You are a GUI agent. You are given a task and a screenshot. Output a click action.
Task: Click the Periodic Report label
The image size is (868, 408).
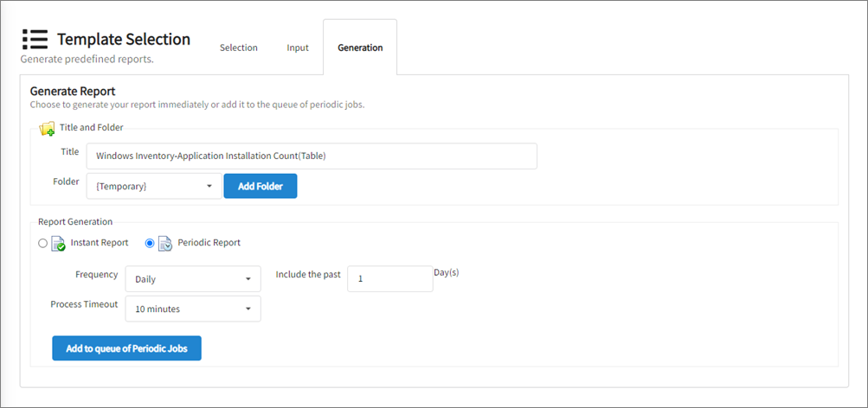point(209,243)
